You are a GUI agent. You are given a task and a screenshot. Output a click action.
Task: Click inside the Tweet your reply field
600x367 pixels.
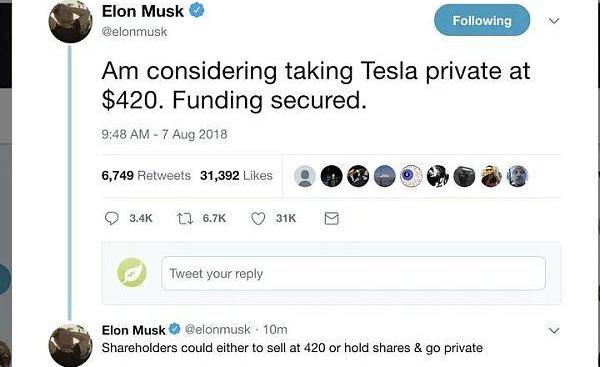(353, 273)
